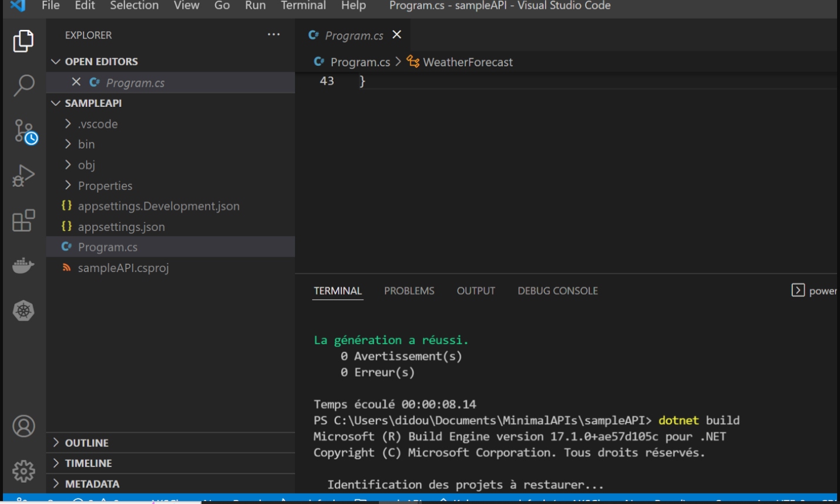This screenshot has height=504, width=840.
Task: Open the Docker view
Action: coord(23,266)
